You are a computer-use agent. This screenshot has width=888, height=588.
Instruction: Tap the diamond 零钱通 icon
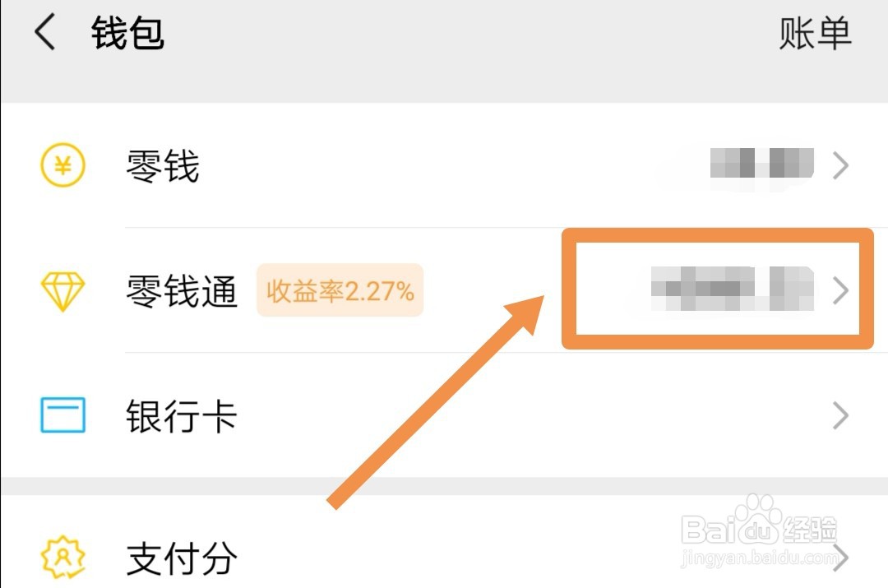click(x=62, y=291)
